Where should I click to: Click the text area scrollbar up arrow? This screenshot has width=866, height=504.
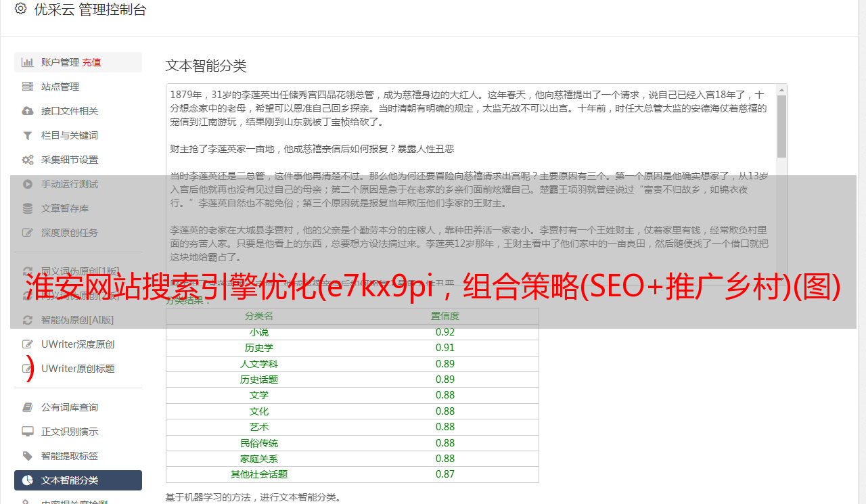pos(782,89)
